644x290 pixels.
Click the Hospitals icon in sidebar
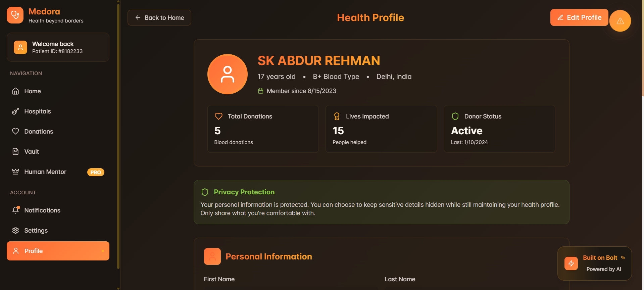15,111
